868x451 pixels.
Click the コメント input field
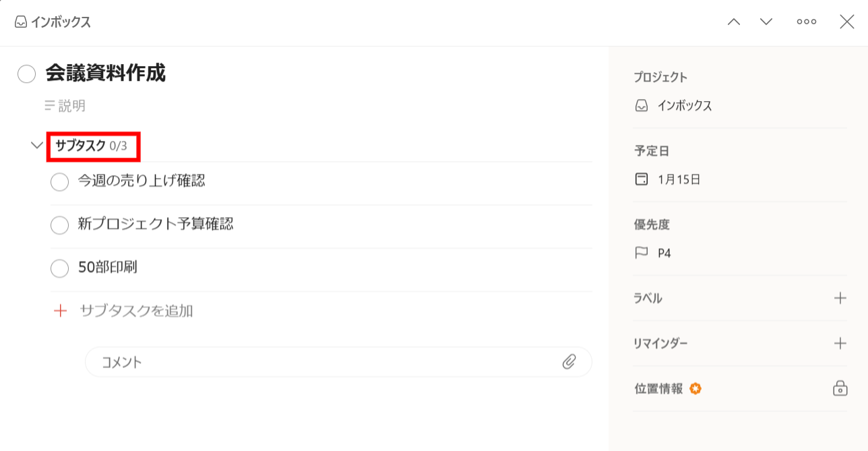coord(323,362)
